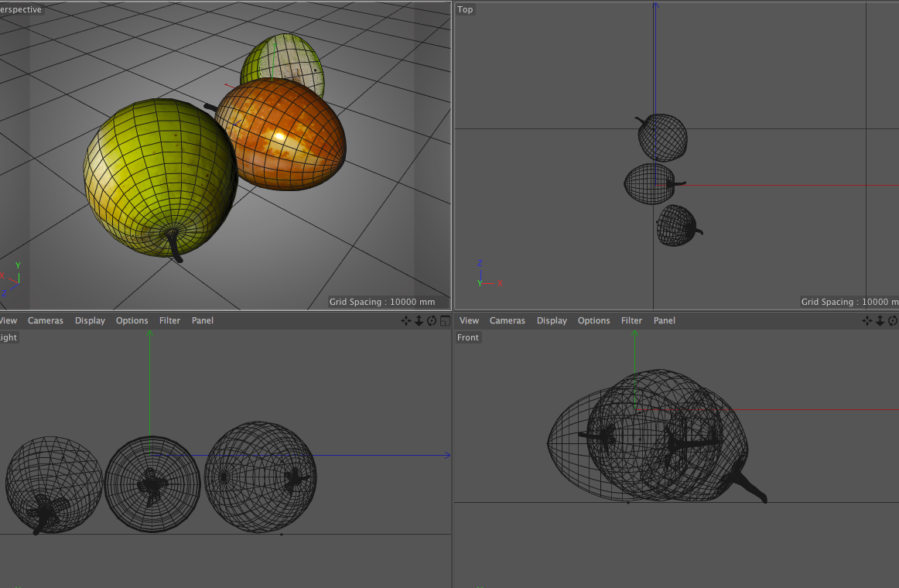Click the zoom camera icon in the Front viewport
The image size is (899, 588).
click(x=880, y=320)
